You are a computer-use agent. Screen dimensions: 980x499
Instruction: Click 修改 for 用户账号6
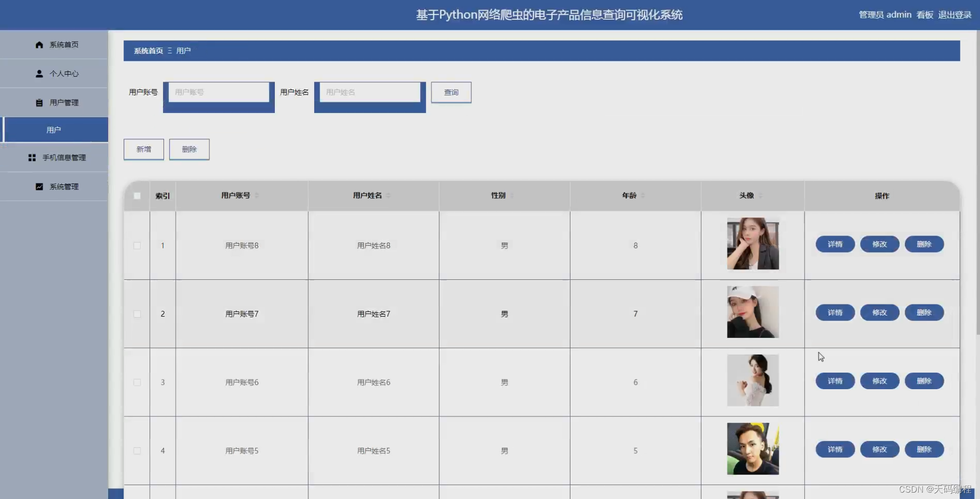click(880, 381)
